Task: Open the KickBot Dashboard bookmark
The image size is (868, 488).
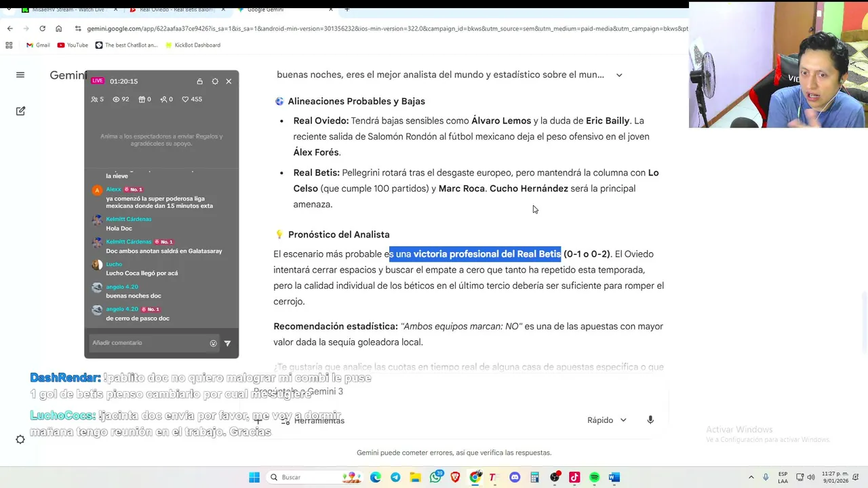Action: coord(193,45)
